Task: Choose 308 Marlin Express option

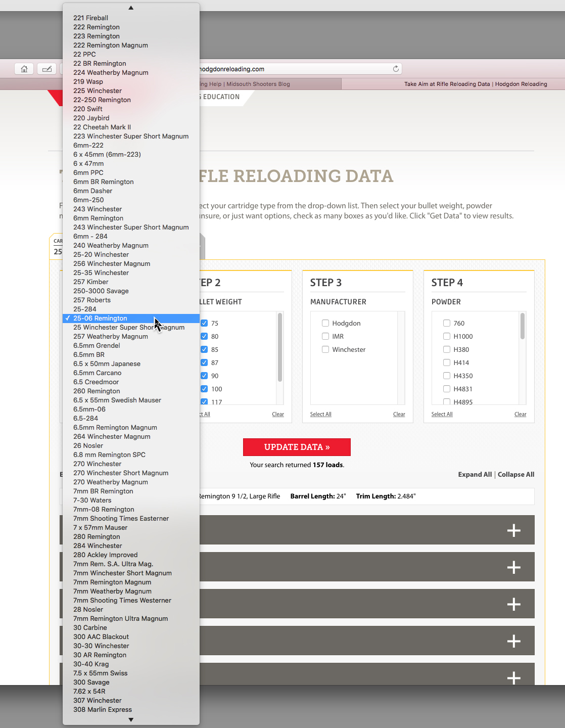Action: click(131, 710)
